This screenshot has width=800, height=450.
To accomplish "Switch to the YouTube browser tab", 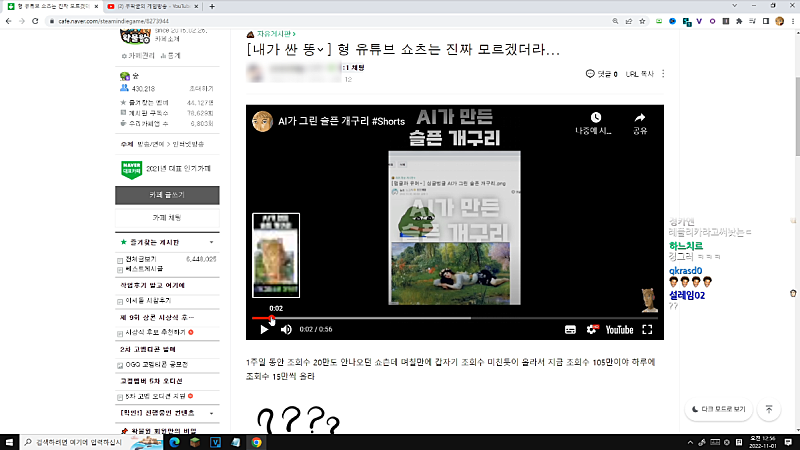I will tap(151, 6).
